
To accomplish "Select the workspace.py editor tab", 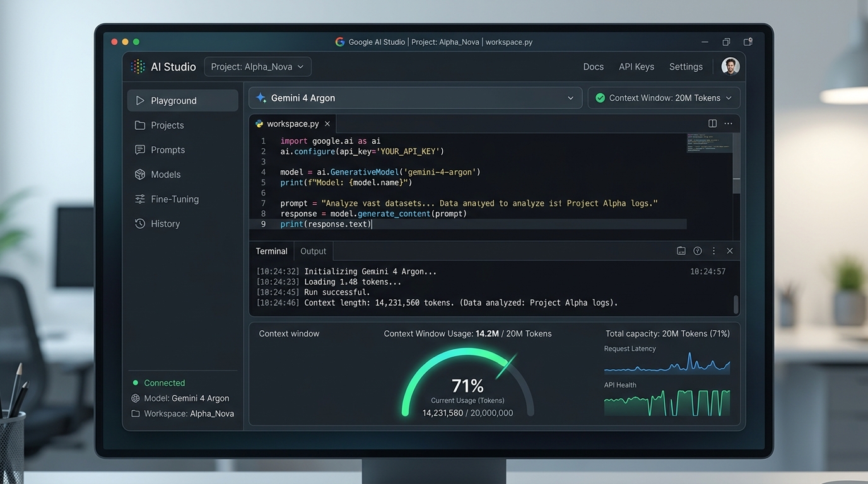I will click(293, 124).
